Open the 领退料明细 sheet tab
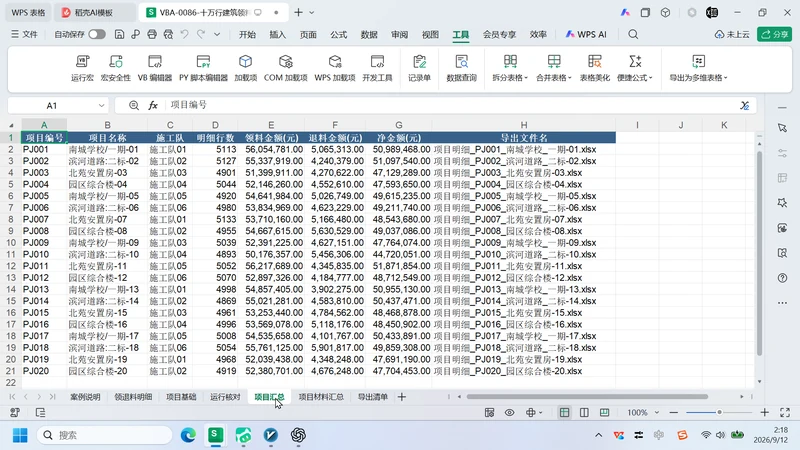Image resolution: width=800 pixels, height=450 pixels. click(133, 396)
